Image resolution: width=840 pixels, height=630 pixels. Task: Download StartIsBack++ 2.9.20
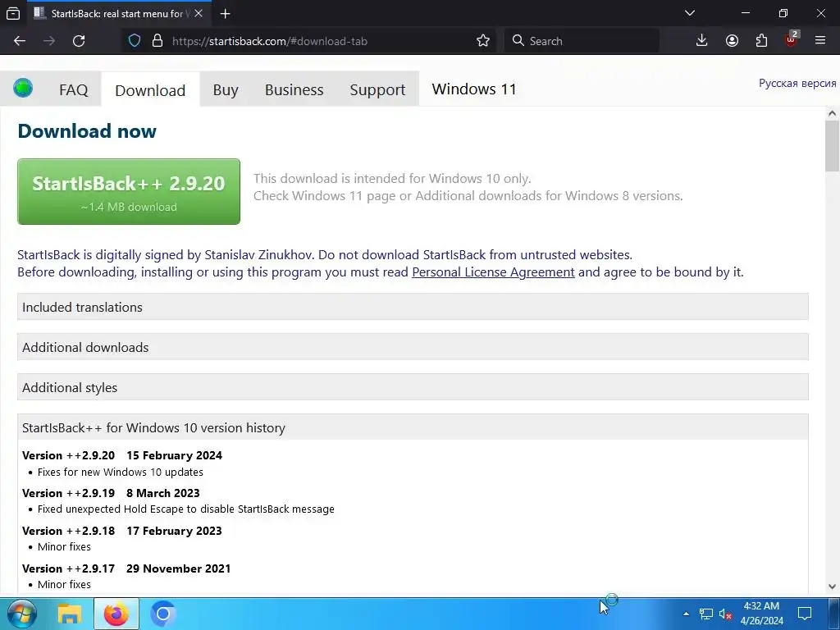click(x=129, y=191)
